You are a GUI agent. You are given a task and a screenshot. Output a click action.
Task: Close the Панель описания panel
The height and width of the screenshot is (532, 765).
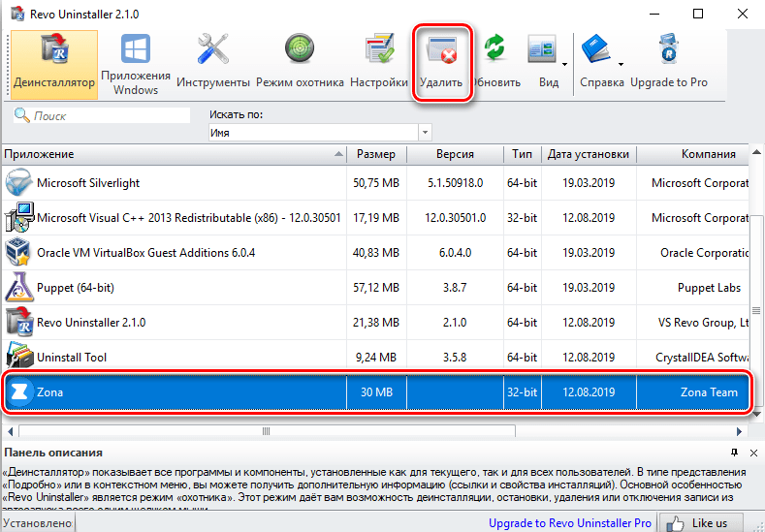click(753, 453)
